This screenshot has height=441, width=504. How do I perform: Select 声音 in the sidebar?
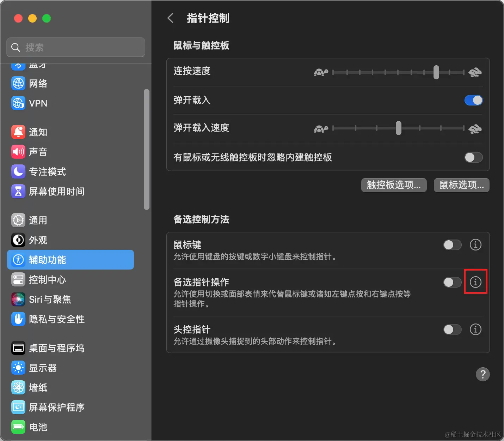tap(70, 152)
